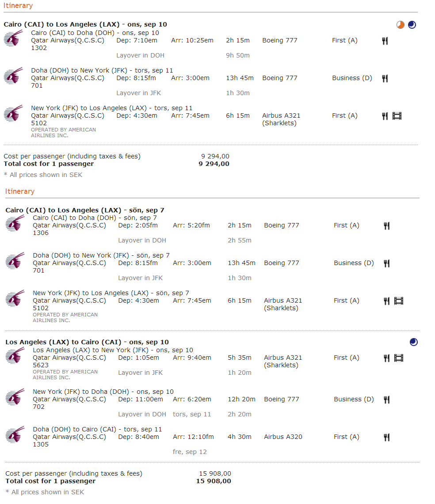The image size is (435, 504).
Task: Click the Qatar Airways logo beside flight 702
Action: (15, 397)
